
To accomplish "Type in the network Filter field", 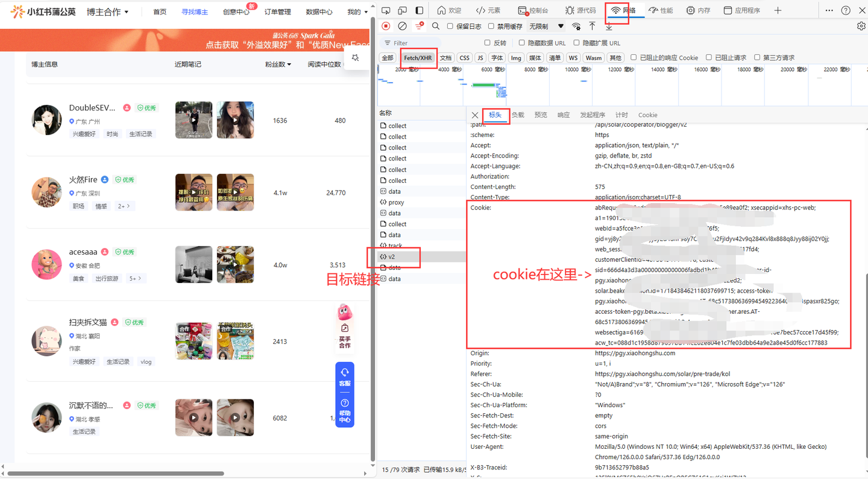I will (x=416, y=43).
